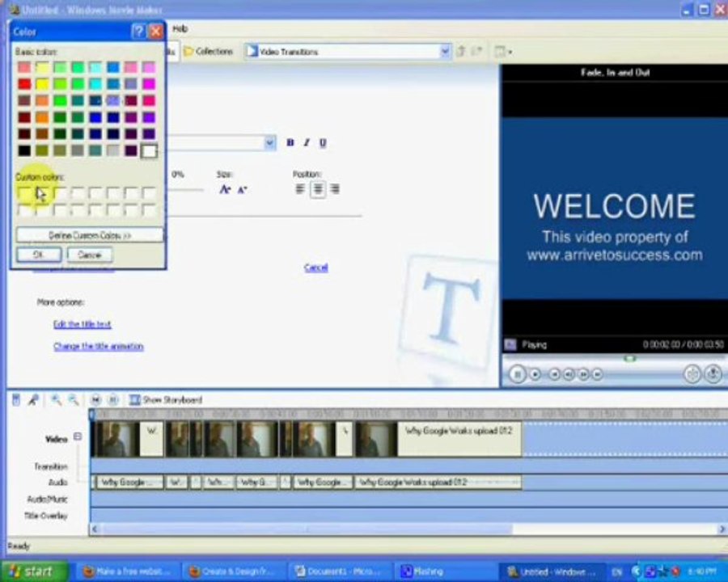This screenshot has width=728, height=582.
Task: Decrease the title text size
Action: (242, 189)
